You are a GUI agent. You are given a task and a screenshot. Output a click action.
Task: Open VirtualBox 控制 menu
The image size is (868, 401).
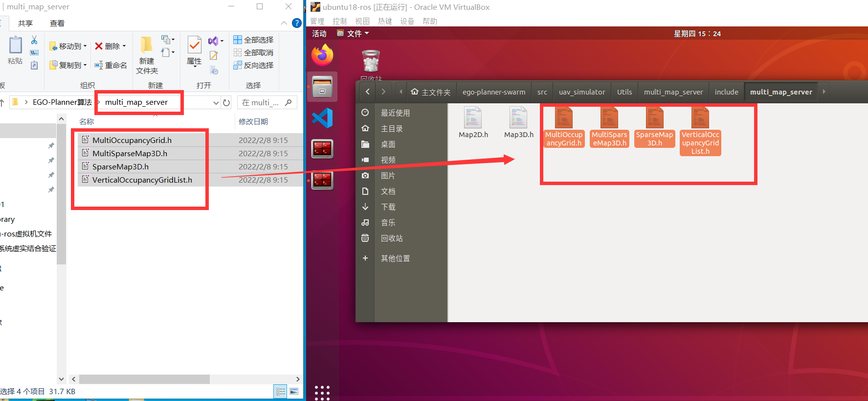pos(339,21)
